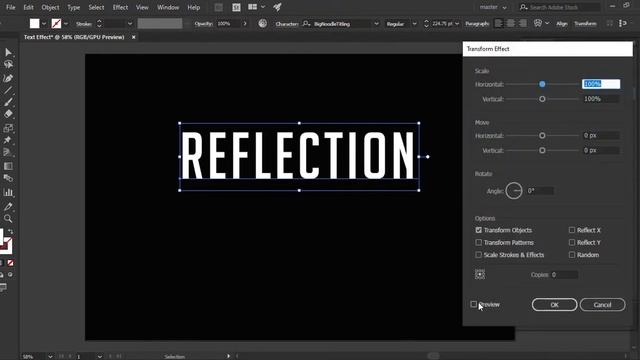Click the Copies input field
Screen dimensions: 640x360
(x=564, y=275)
